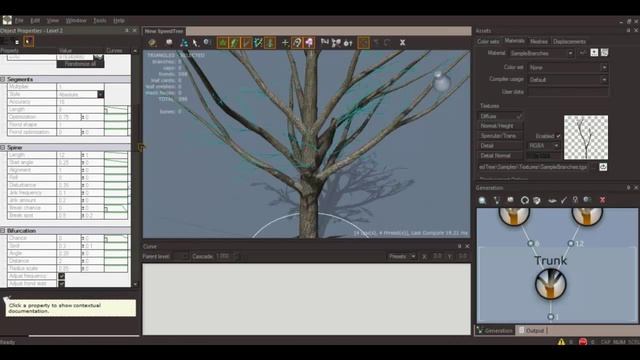Click the load texture file icon
This screenshot has width=640, height=360.
(x=603, y=167)
